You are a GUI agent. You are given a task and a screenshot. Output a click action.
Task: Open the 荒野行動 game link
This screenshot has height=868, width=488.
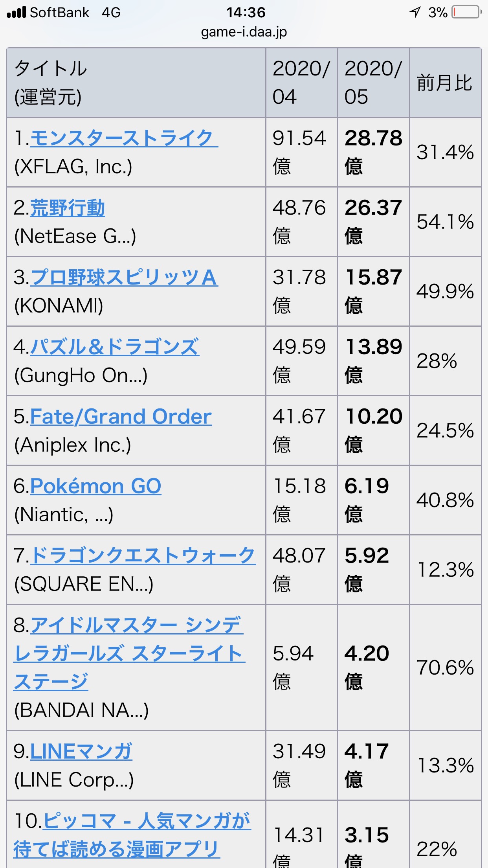67,208
